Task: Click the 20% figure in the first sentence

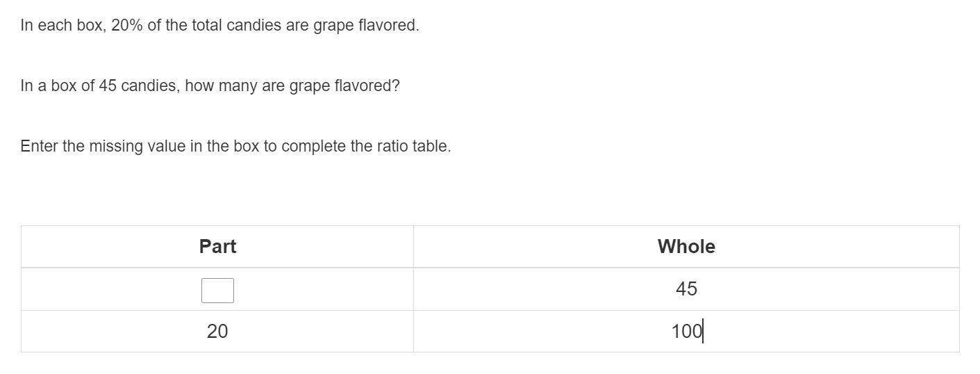Action: coord(126,26)
